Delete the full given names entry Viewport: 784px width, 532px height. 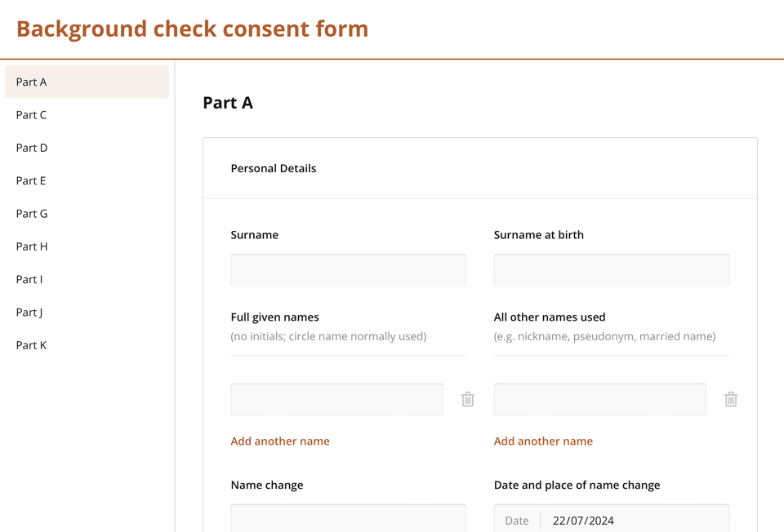click(x=468, y=399)
